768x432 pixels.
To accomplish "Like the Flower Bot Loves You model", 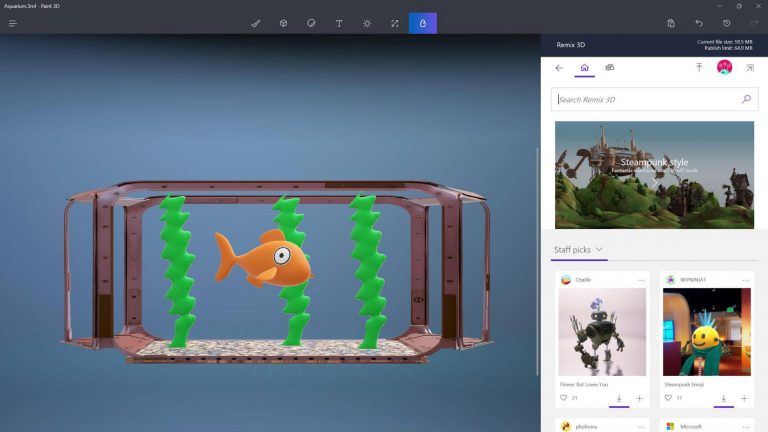I will (x=563, y=398).
